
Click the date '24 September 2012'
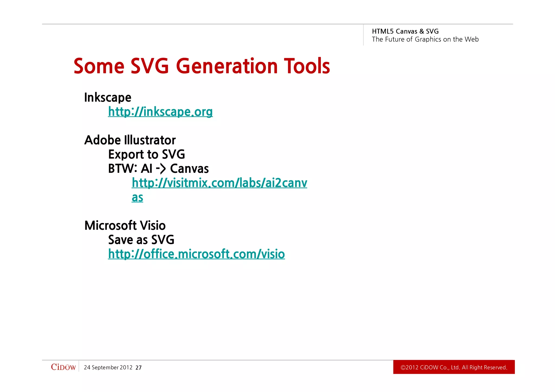[x=108, y=367]
